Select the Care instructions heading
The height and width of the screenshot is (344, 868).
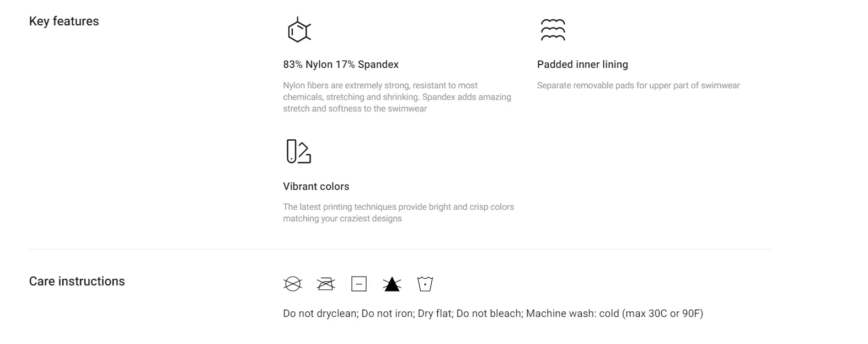click(x=77, y=281)
